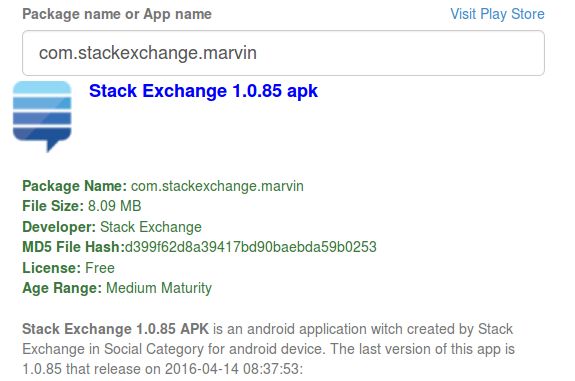
Task: Select the MD5 hash d399f62d8a39417bd90baebda59b0253
Action: click(x=251, y=247)
